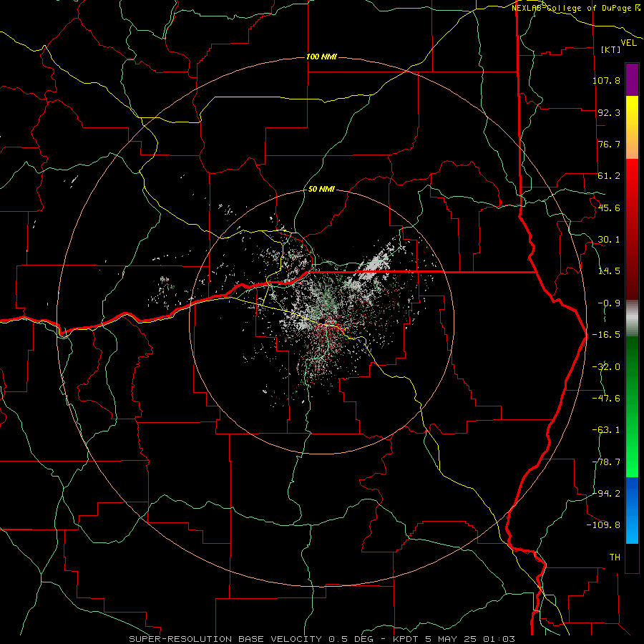Click the blue segment of the velocity scale
644x644 pixels.
coord(632,510)
